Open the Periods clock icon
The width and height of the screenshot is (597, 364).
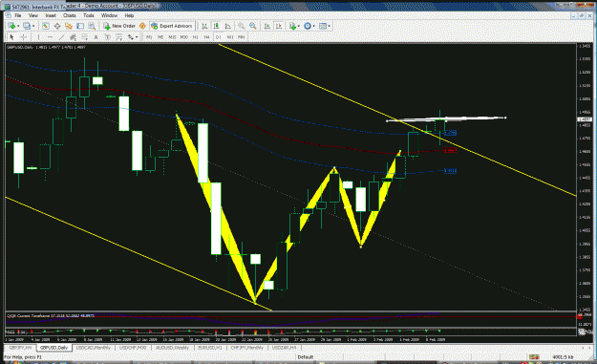pos(308,26)
